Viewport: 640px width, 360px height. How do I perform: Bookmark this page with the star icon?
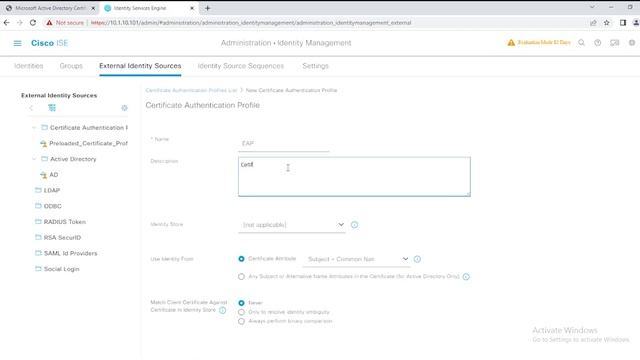(x=607, y=22)
